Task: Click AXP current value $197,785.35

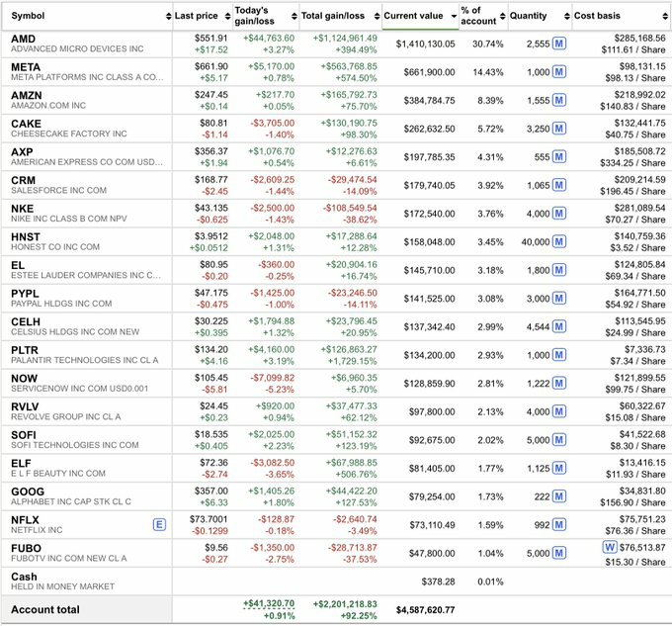Action: [x=430, y=157]
